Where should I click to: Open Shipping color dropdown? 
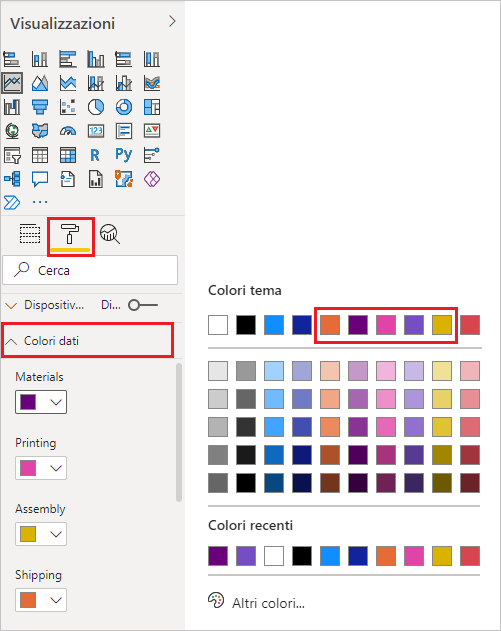point(41,600)
